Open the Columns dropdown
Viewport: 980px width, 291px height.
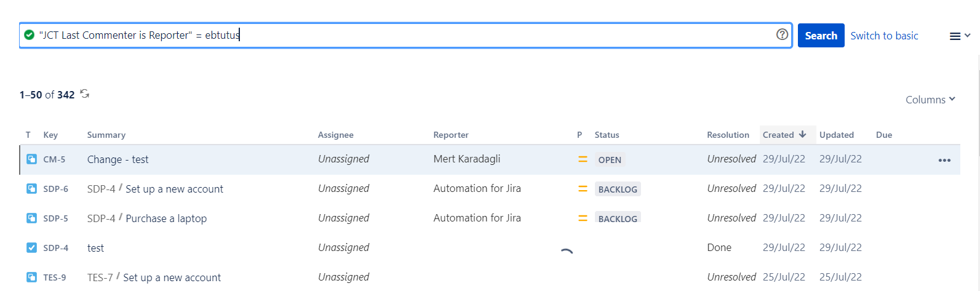[x=930, y=100]
